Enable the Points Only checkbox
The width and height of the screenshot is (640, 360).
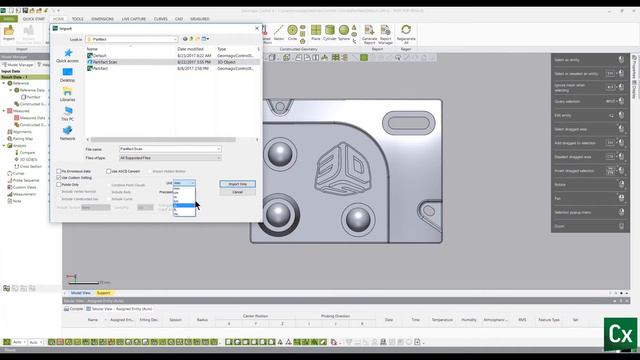(x=59, y=184)
